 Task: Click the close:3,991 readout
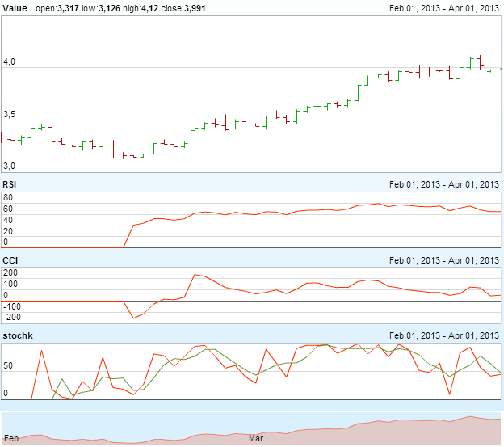click(x=183, y=8)
